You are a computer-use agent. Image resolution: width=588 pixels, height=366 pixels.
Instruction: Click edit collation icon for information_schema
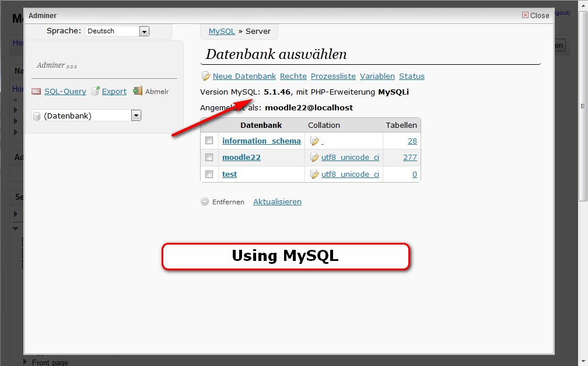[x=314, y=141]
